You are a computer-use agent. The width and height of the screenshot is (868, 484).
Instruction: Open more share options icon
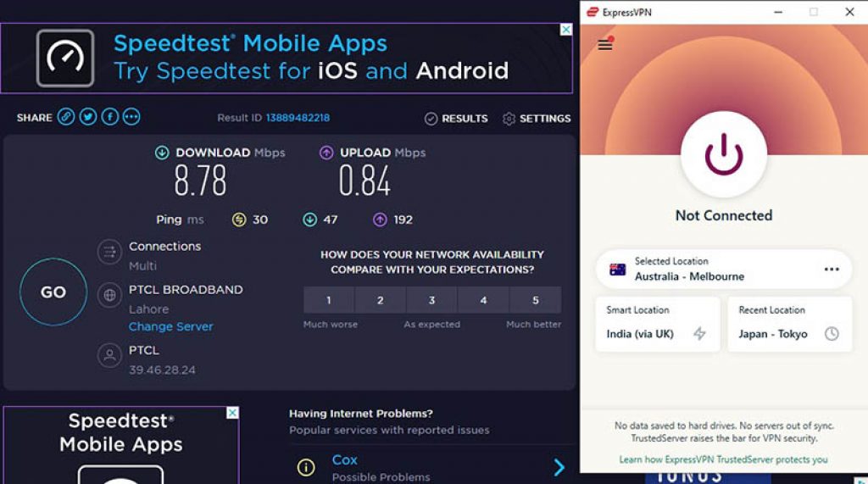(131, 117)
